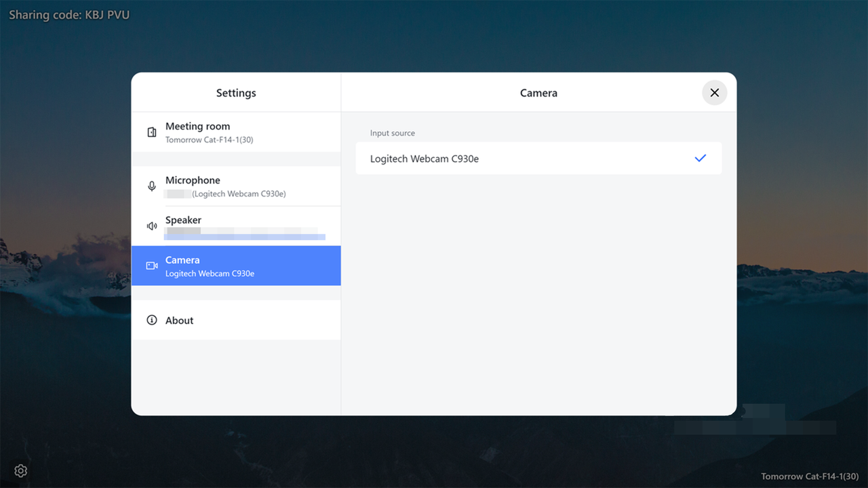
Task: Click the Meeting room door icon
Action: click(x=152, y=132)
